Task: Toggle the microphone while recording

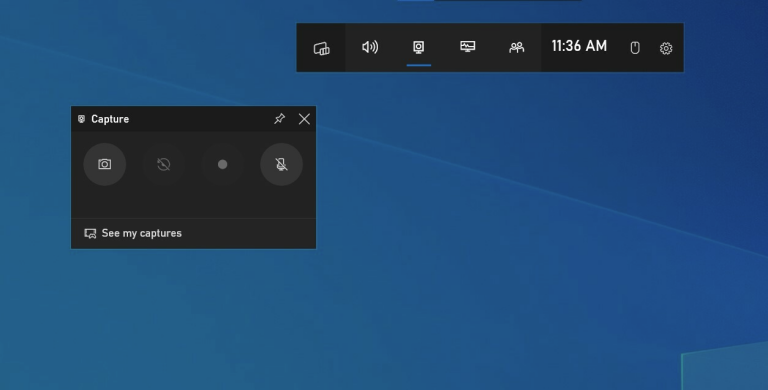Action: coord(281,164)
